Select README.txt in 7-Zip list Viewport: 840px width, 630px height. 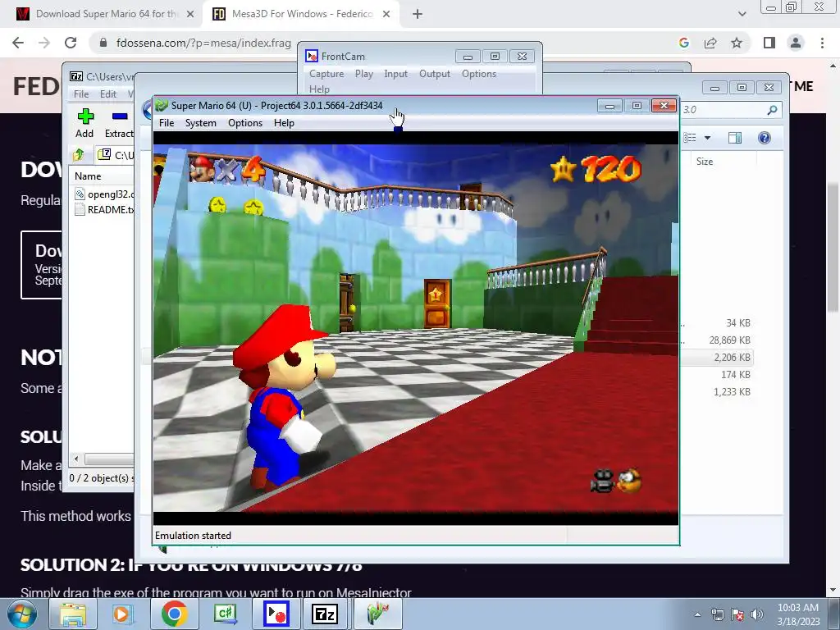coord(104,209)
